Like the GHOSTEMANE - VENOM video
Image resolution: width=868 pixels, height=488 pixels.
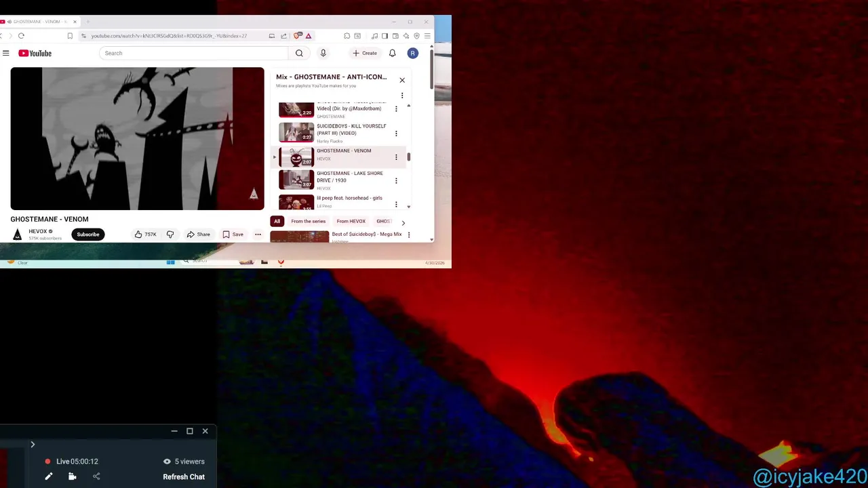tap(145, 235)
